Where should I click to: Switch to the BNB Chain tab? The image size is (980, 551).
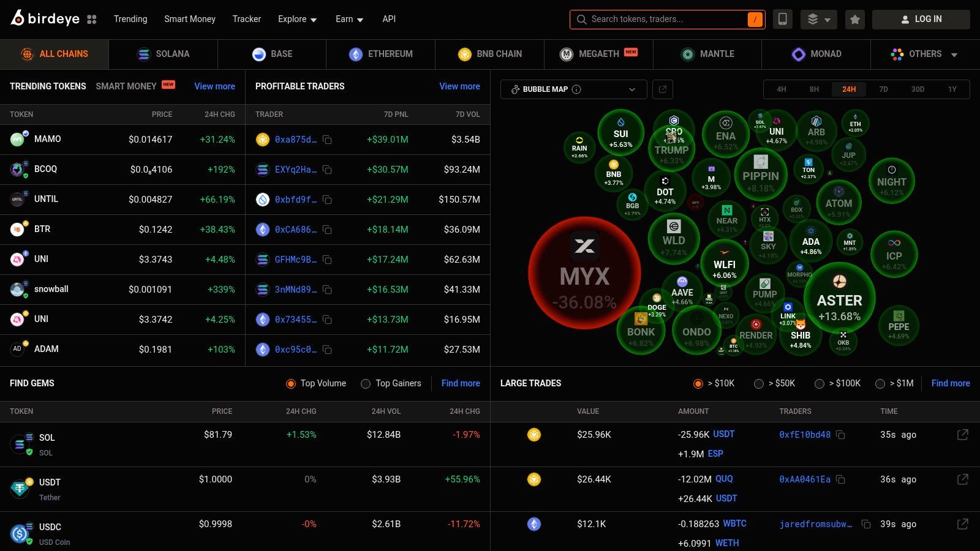(x=489, y=54)
